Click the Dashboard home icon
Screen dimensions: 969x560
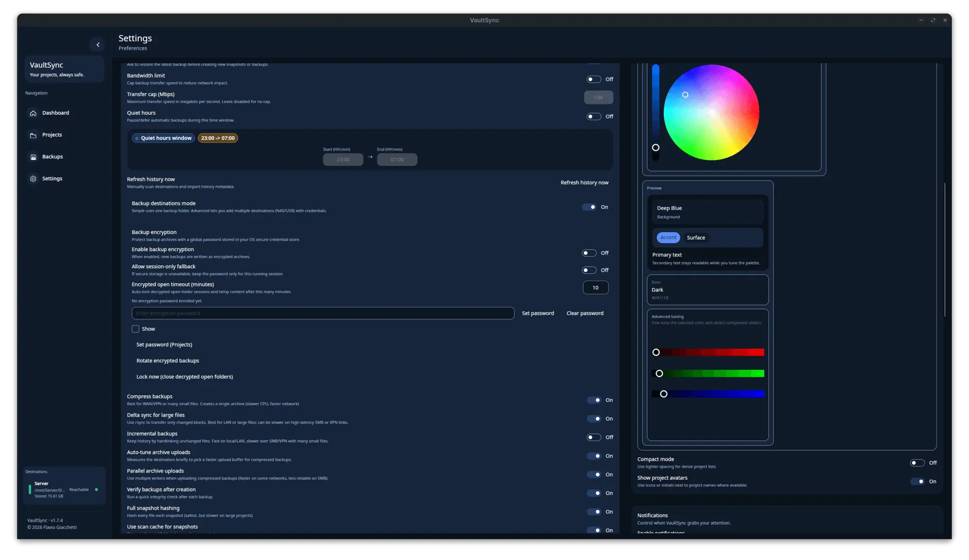[x=33, y=113]
